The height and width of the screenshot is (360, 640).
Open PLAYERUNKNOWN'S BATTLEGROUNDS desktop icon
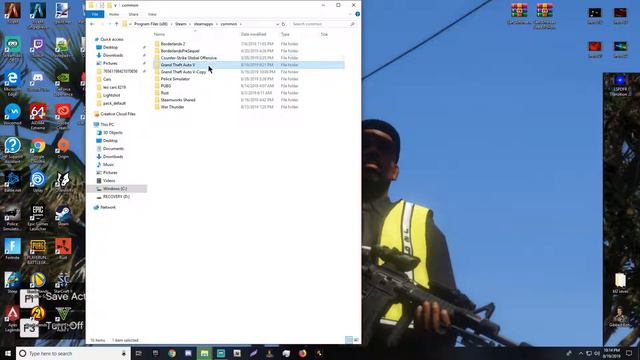pyautogui.click(x=38, y=251)
